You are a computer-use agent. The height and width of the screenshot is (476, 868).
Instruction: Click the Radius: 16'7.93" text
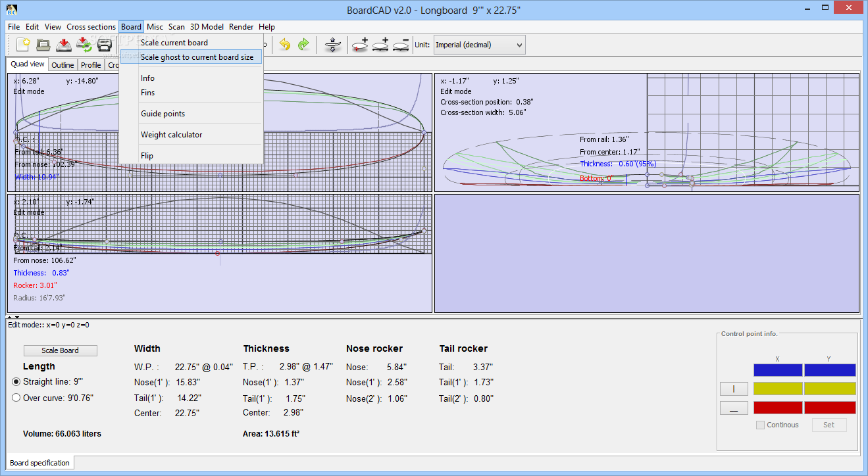[39, 298]
